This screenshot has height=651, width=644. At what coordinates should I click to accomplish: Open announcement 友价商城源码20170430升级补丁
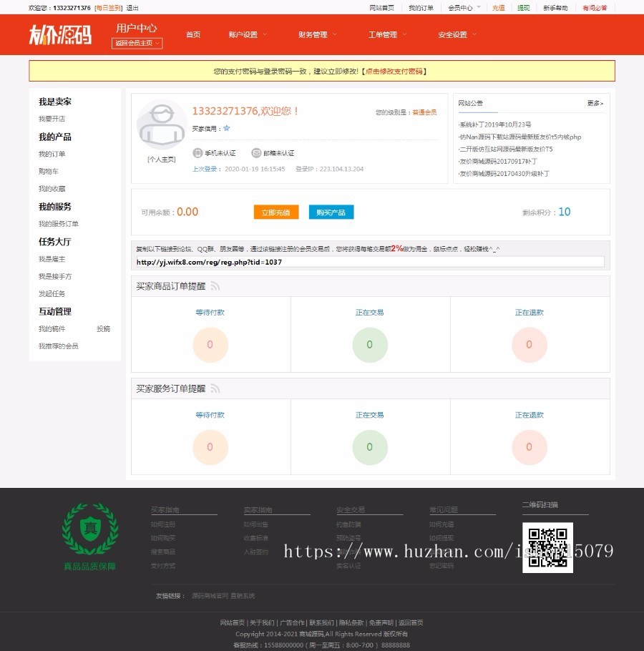[504, 174]
